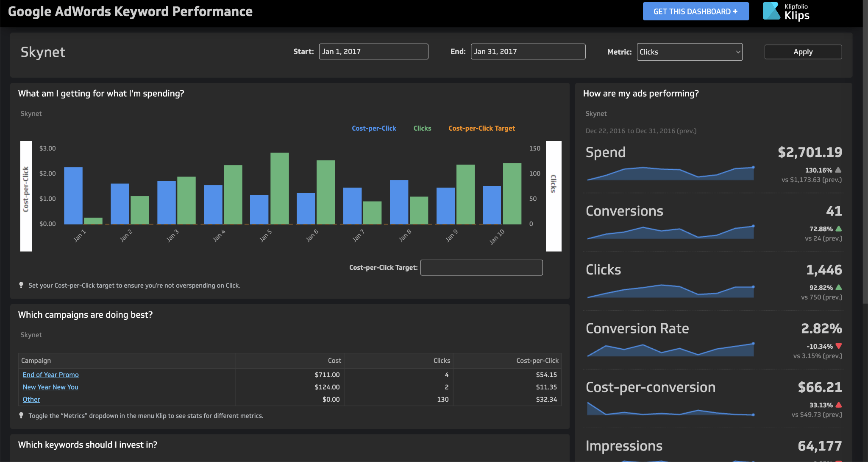Toggle the Clicks series in the chart legend
868x462 pixels.
click(422, 128)
